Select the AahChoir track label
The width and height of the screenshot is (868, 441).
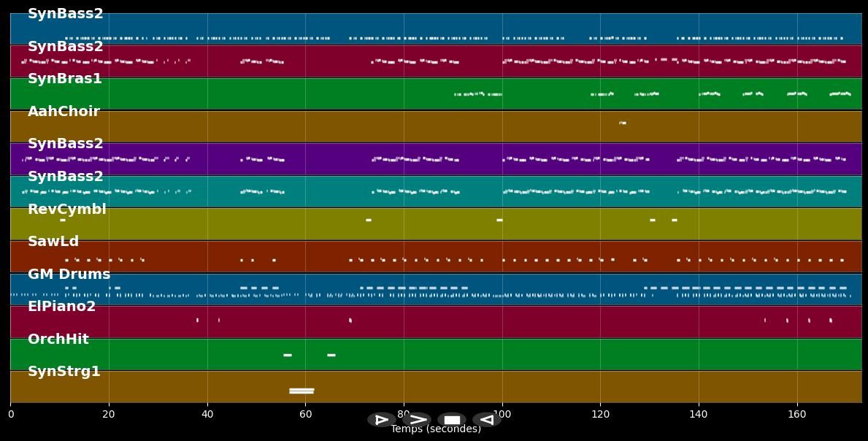point(64,112)
